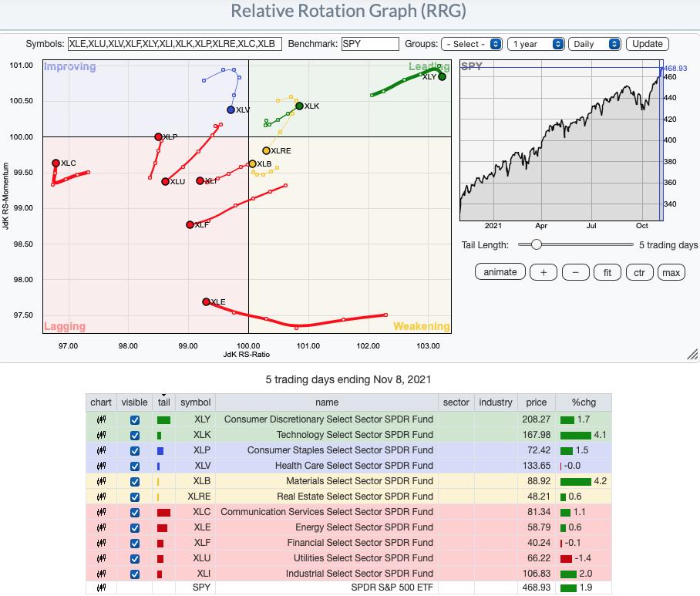Open the XLB row chart icon
The width and height of the screenshot is (700, 596).
coord(101,481)
